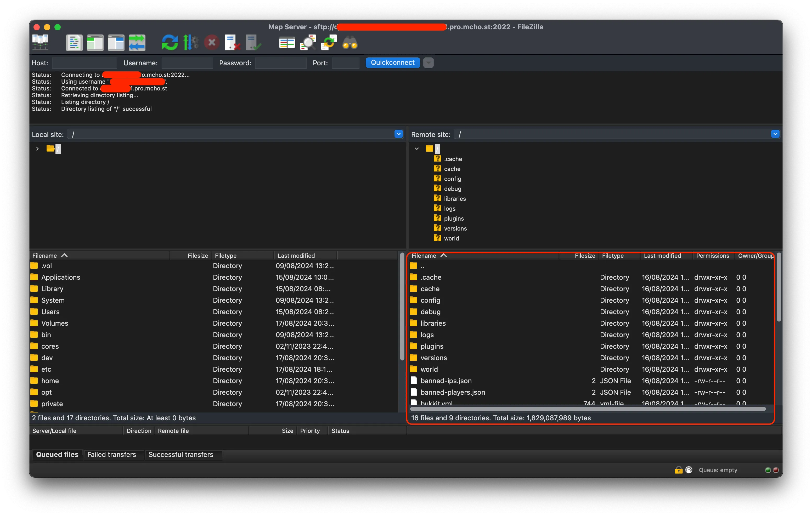The height and width of the screenshot is (516, 812).
Task: Disconnect from current server icon
Action: tap(232, 42)
